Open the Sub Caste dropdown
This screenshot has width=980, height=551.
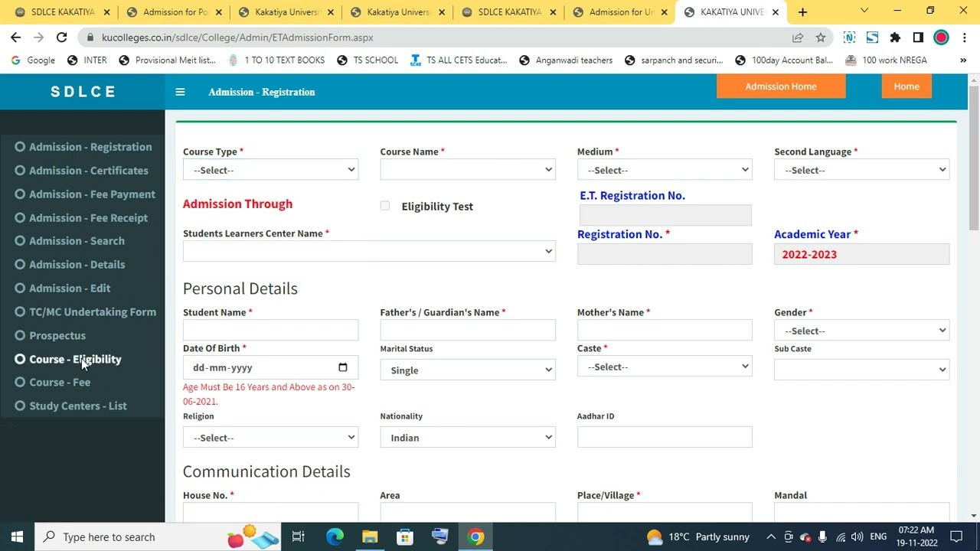pos(861,370)
